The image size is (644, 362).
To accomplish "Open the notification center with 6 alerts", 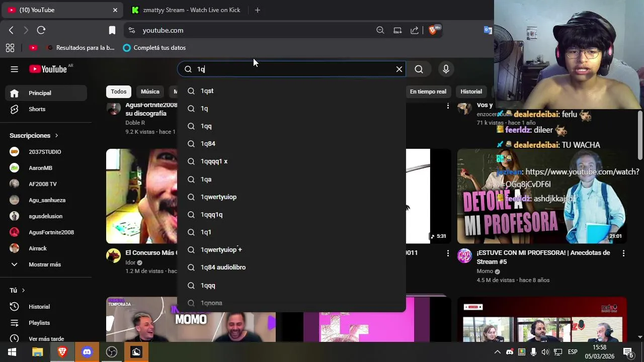I will coord(628,352).
